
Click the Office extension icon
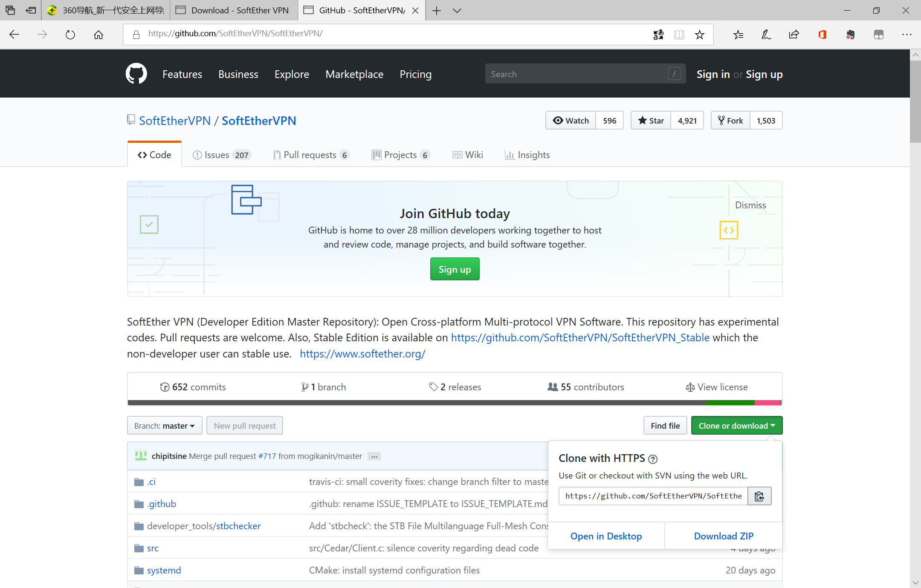[822, 35]
